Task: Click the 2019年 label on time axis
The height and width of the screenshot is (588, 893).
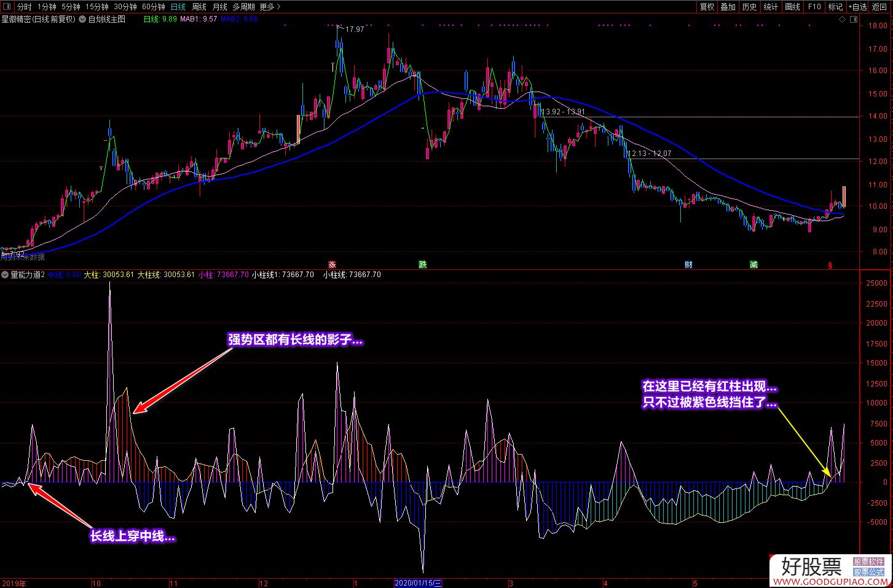Action: point(14,583)
